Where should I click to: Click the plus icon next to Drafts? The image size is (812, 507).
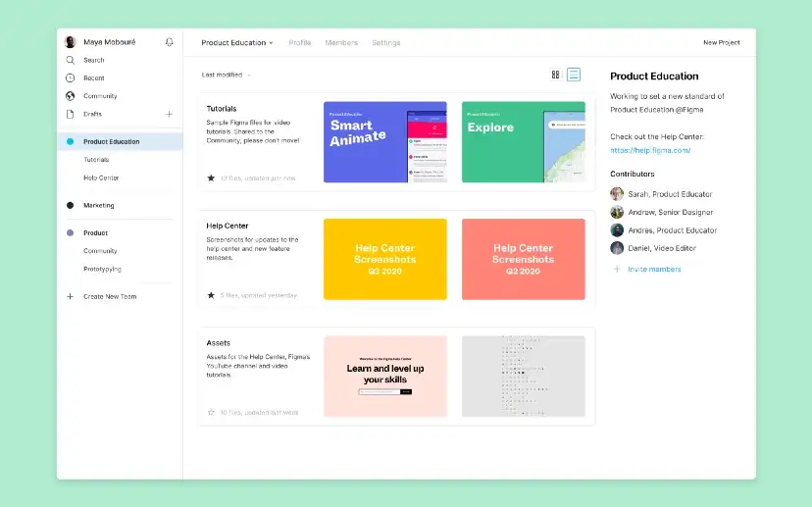click(x=169, y=114)
